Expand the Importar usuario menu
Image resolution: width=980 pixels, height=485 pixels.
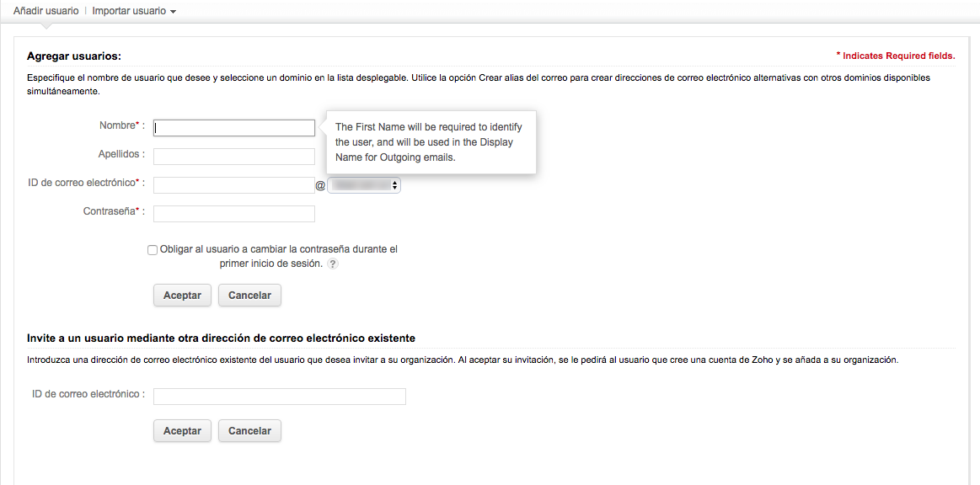pos(134,12)
